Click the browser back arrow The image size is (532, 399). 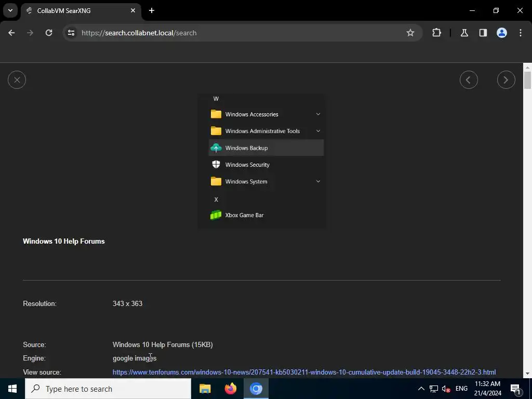click(x=11, y=33)
